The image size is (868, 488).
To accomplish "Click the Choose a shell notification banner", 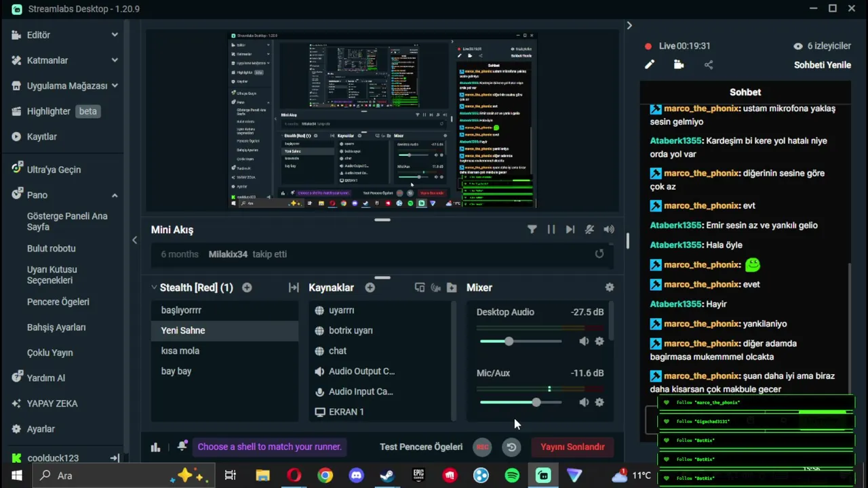I will click(x=269, y=447).
